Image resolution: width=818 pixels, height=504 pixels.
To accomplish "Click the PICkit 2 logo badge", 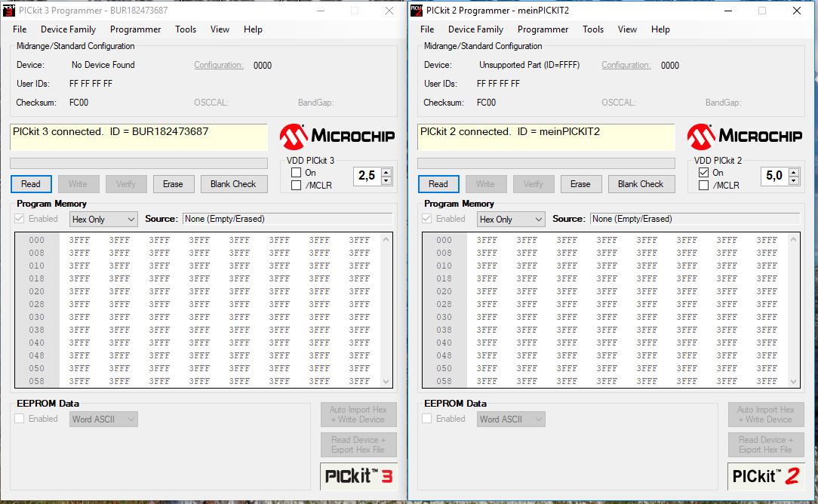I will point(766,476).
